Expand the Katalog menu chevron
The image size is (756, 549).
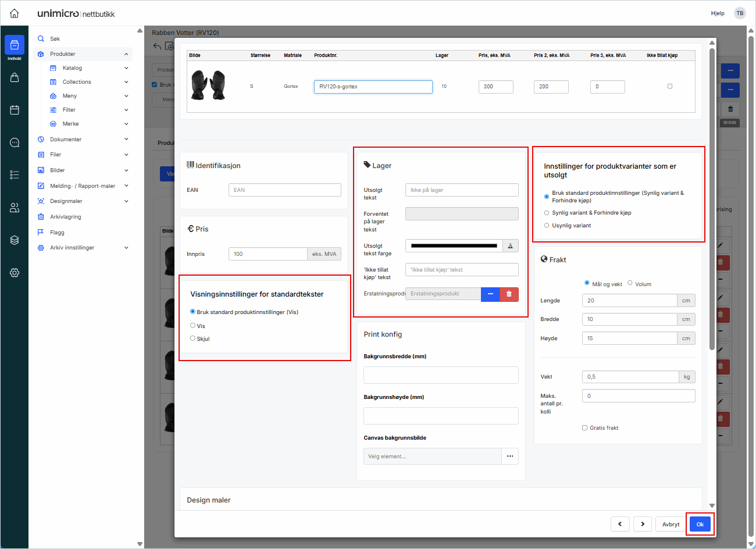[x=126, y=68]
